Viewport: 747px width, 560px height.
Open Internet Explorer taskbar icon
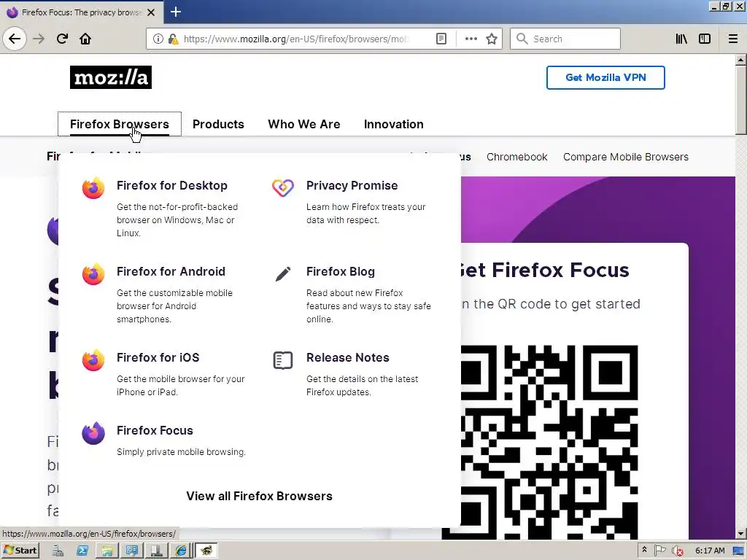(181, 551)
